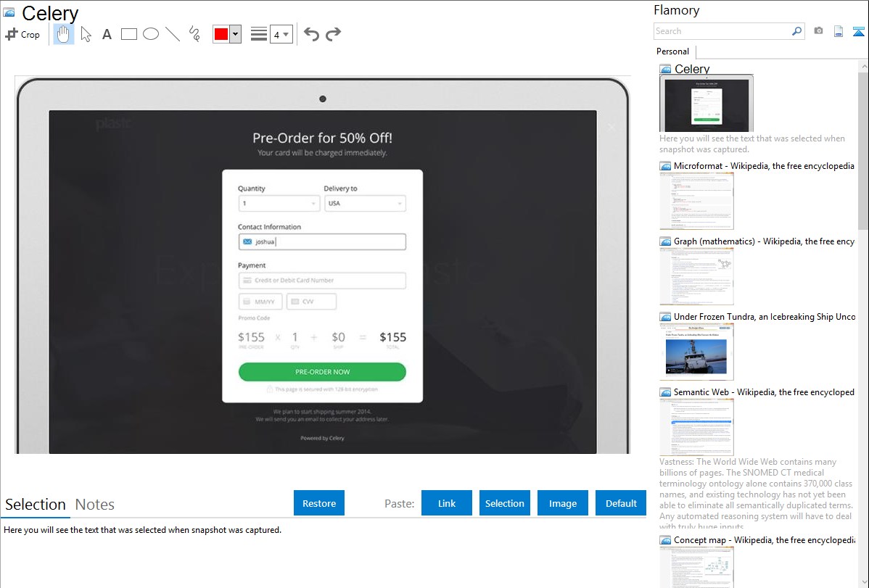Activate the hand pan tool
Viewport: 869px width, 588px height.
coord(64,34)
